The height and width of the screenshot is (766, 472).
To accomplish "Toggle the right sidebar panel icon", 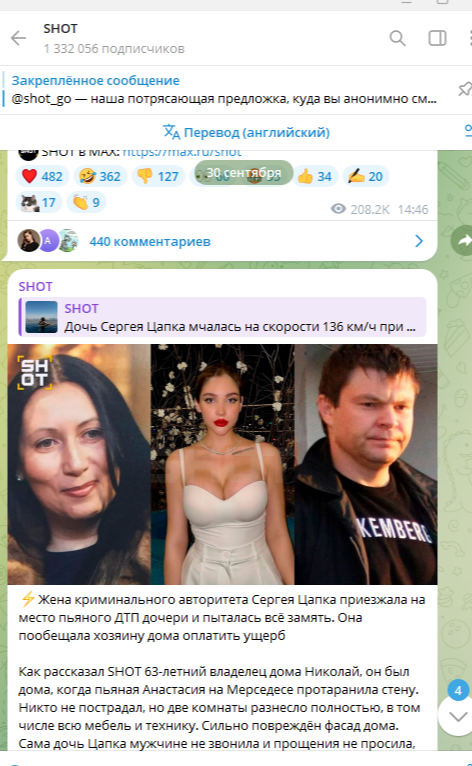I will 437,38.
